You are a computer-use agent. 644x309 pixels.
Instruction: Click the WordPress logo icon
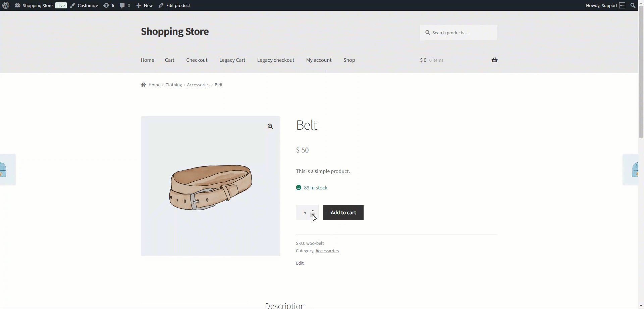pos(6,5)
